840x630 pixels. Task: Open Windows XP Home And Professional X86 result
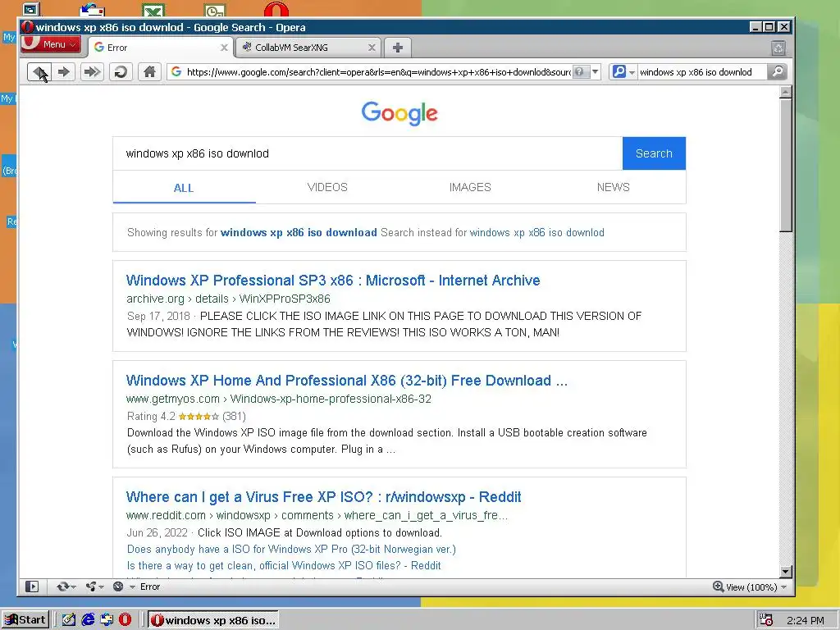[x=347, y=381]
